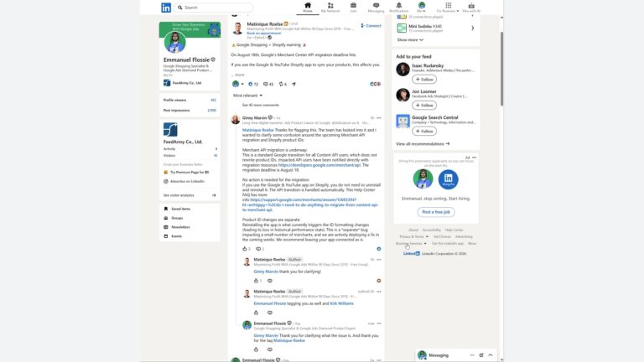Viewport: 644px width, 362px height.
Task: Open the developers.google.com/merchant/api link
Action: point(319,165)
